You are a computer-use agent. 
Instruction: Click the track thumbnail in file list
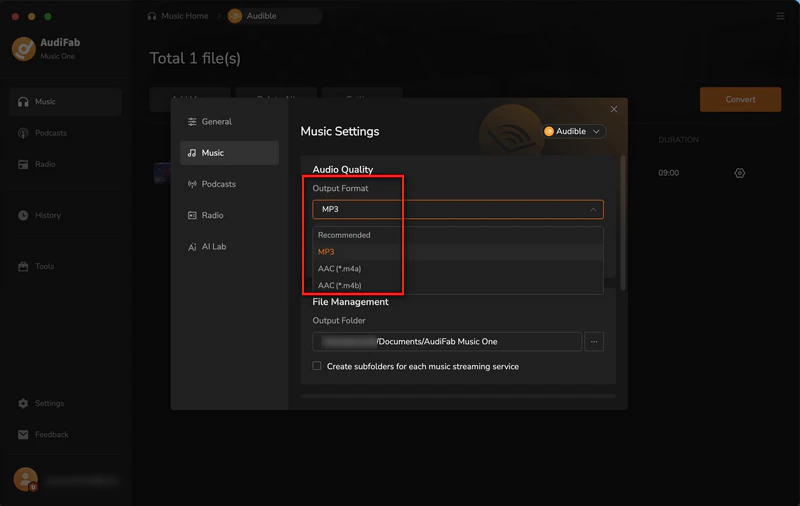point(162,173)
